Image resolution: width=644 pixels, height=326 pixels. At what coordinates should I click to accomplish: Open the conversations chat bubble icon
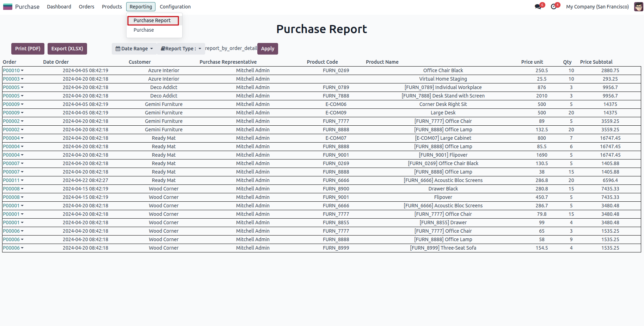[x=538, y=7]
